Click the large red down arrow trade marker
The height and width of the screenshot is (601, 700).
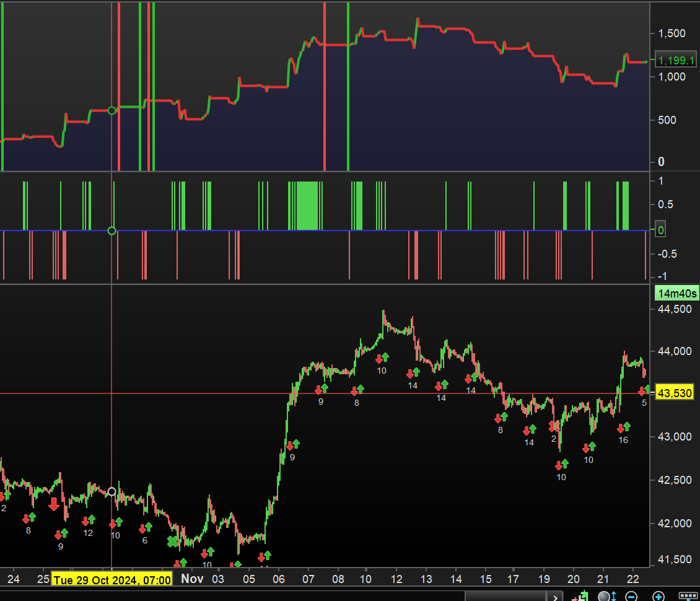(54, 504)
